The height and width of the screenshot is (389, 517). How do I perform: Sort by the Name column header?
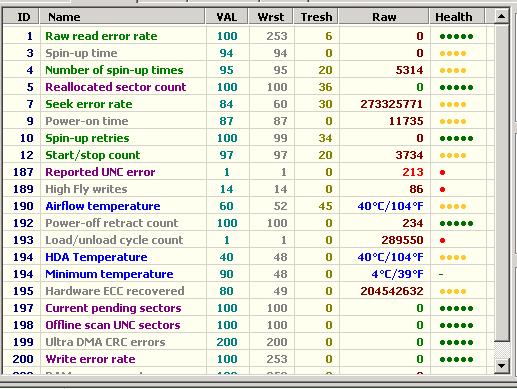click(x=122, y=17)
